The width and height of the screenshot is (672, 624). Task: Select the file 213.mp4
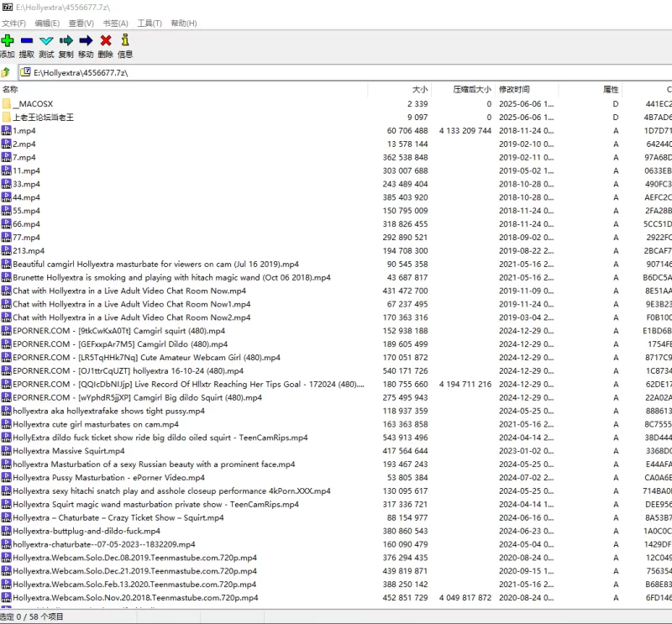[x=29, y=251]
